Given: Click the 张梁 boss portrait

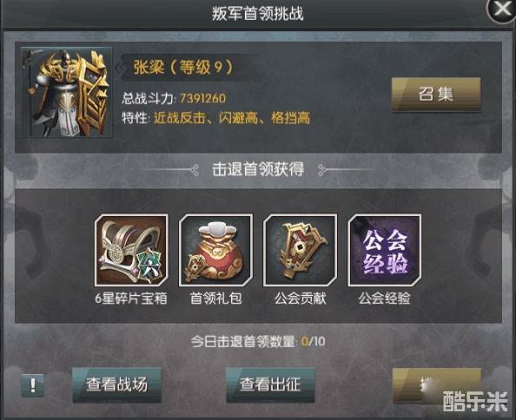Looking at the screenshot, I should click(67, 92).
